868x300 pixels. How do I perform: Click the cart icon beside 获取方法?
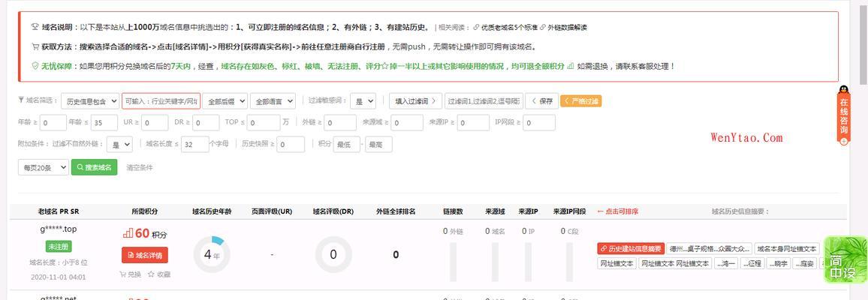(35, 46)
